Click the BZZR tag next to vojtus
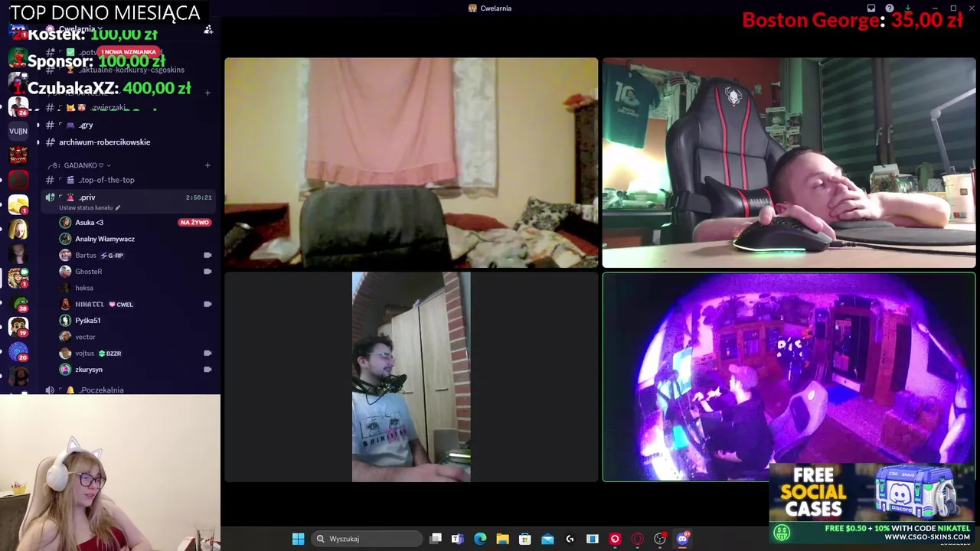Image resolution: width=980 pixels, height=551 pixels. click(x=110, y=354)
